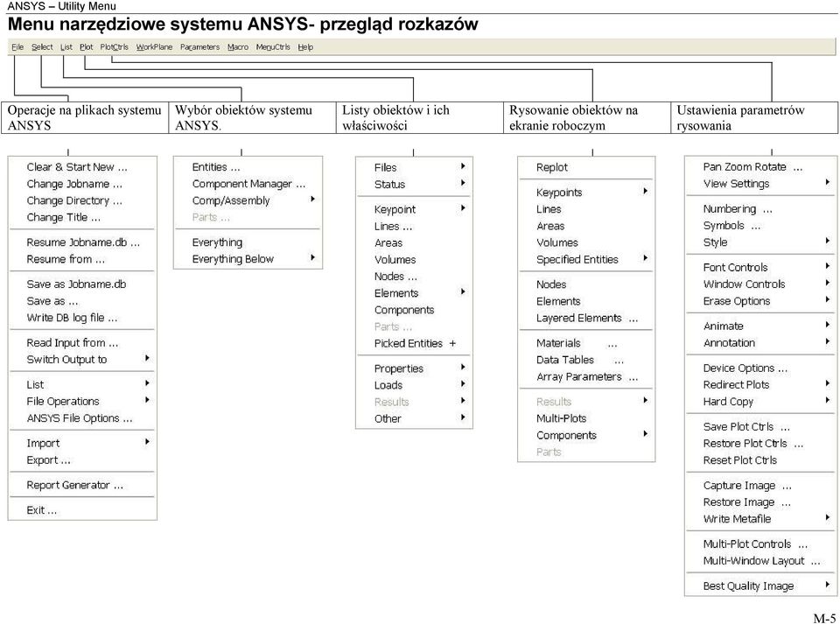
Task: Choose Clear & Start New
Action: tap(82, 167)
